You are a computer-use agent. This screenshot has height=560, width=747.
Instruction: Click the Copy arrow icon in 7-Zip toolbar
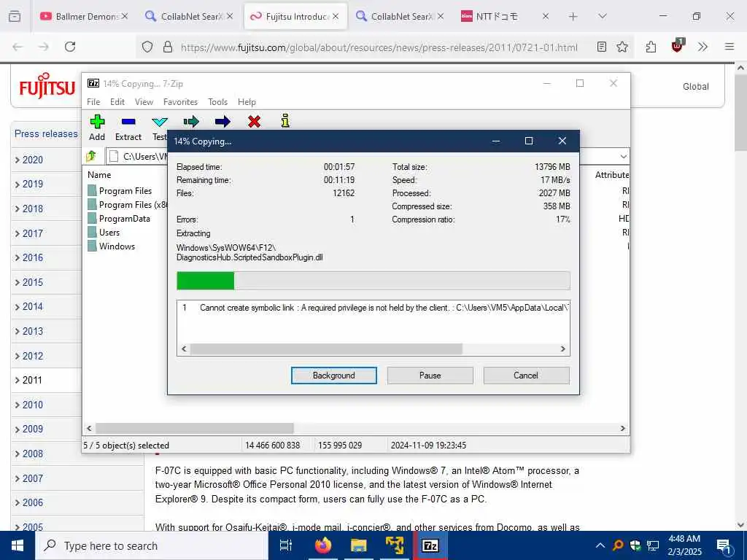191,122
